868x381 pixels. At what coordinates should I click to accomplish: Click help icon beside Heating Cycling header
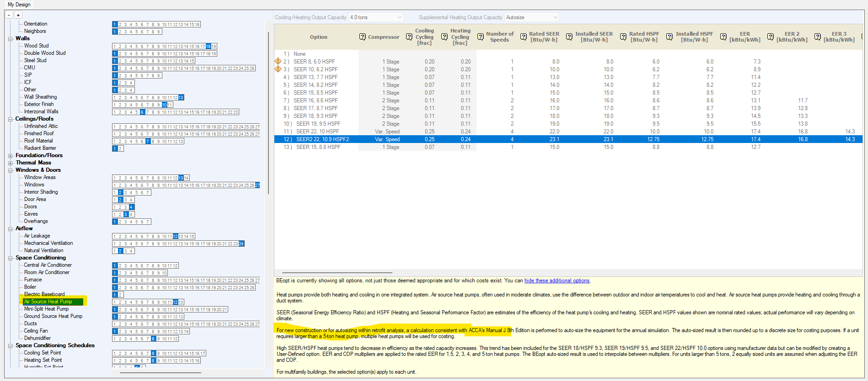pos(444,37)
